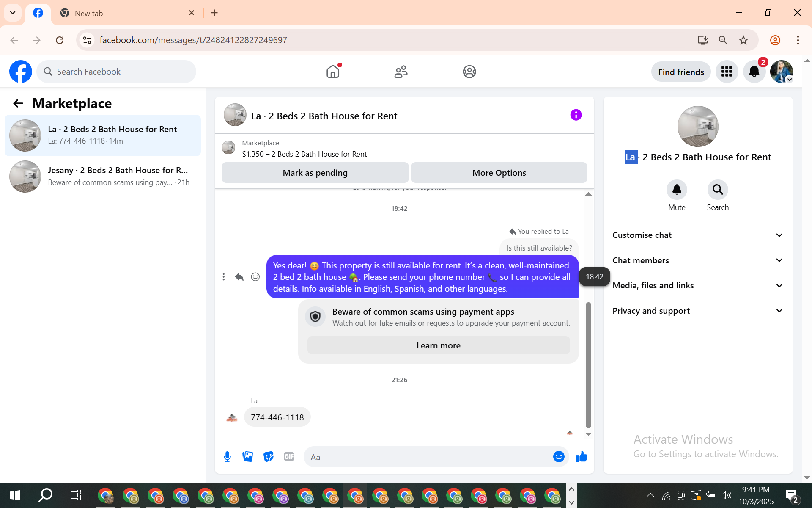The image size is (812, 508).
Task: Open the tab search dropdown
Action: click(13, 13)
